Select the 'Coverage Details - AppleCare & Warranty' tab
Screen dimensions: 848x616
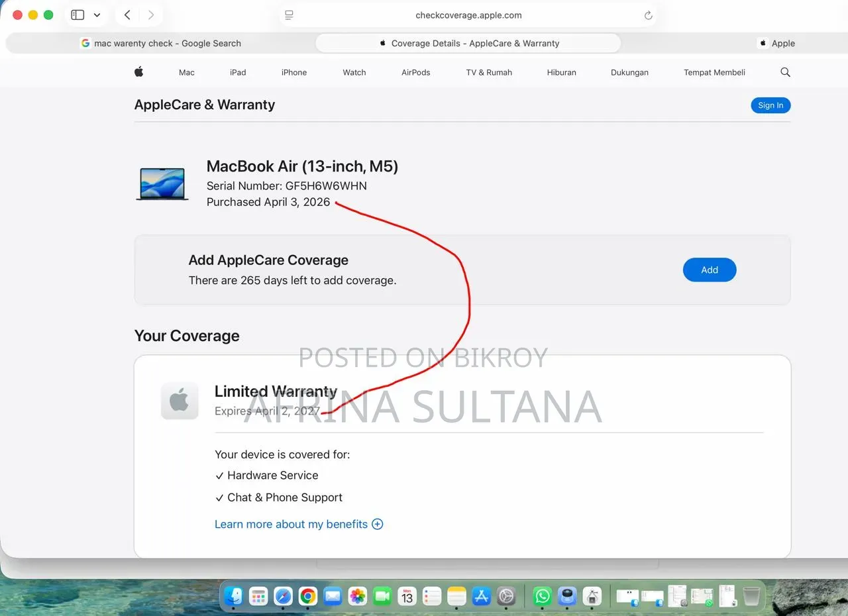[468, 43]
